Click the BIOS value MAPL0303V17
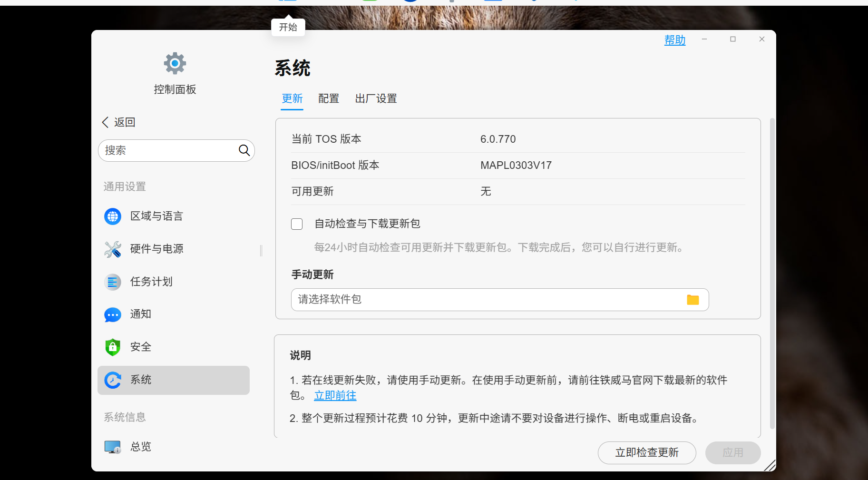The image size is (868, 480). click(x=516, y=166)
